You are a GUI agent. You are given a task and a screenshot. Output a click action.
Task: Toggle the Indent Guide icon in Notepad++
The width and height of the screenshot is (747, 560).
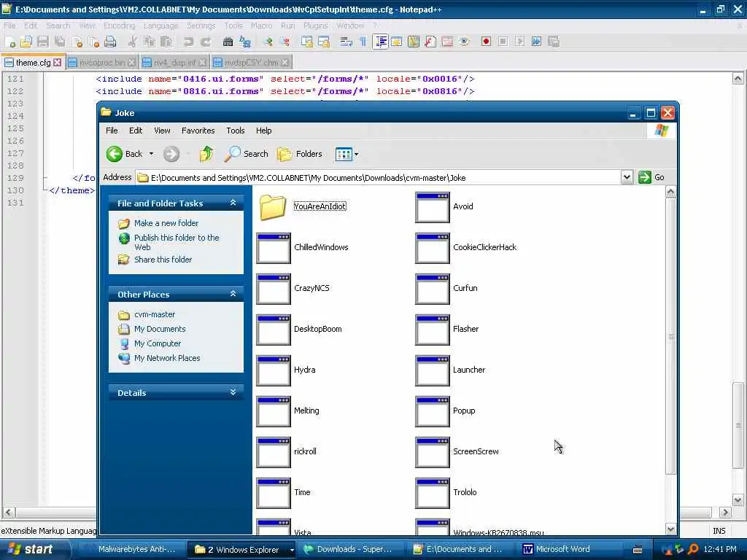tap(380, 42)
